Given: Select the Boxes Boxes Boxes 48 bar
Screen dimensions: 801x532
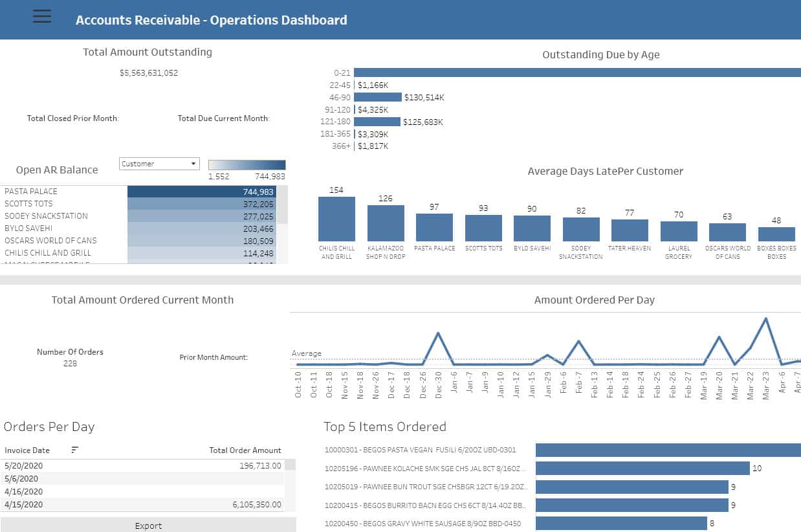Looking at the screenshot, I should [x=776, y=234].
